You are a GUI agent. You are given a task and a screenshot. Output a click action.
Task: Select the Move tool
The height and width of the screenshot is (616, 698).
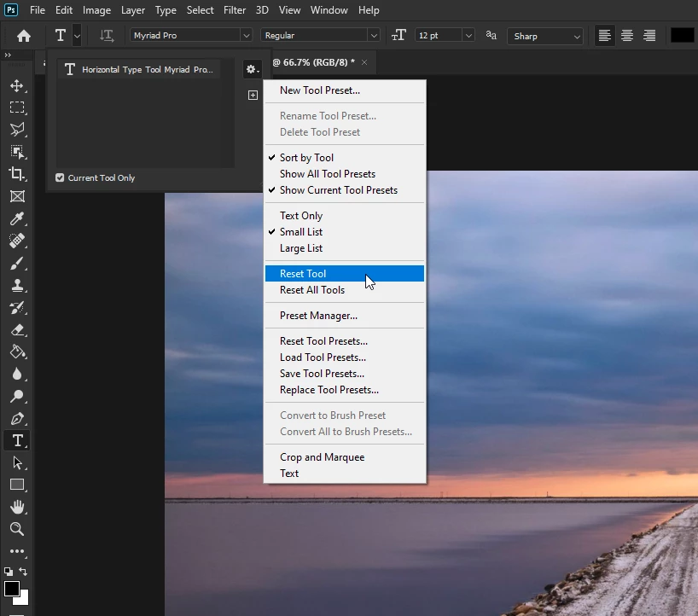coord(17,85)
